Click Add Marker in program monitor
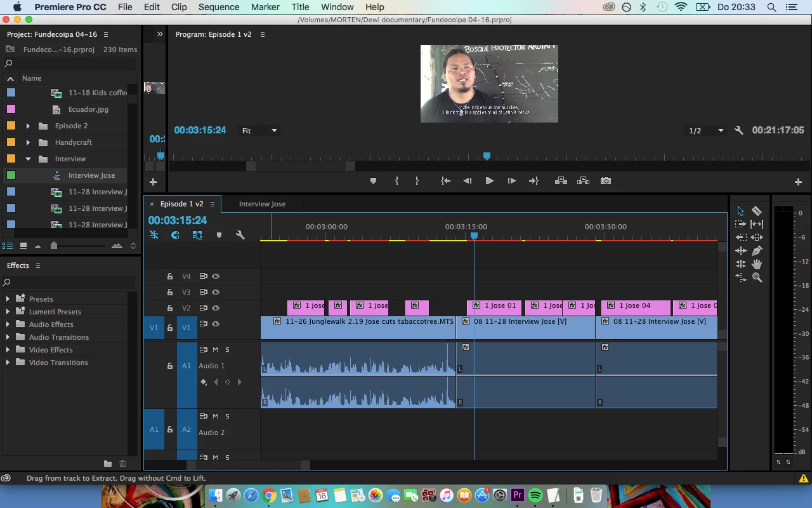This screenshot has width=812, height=508. 373,181
